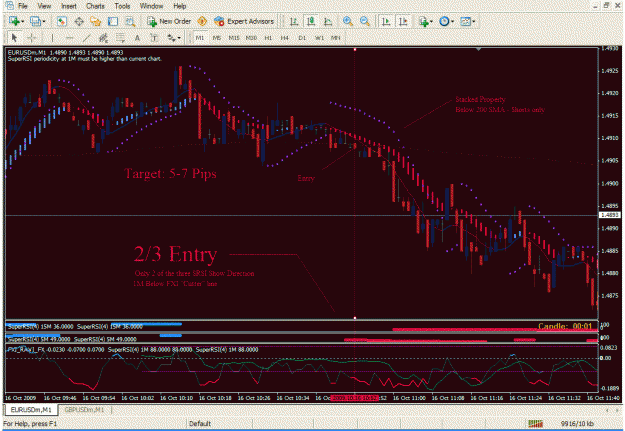
Task: Open the Window menu
Action: pos(151,6)
